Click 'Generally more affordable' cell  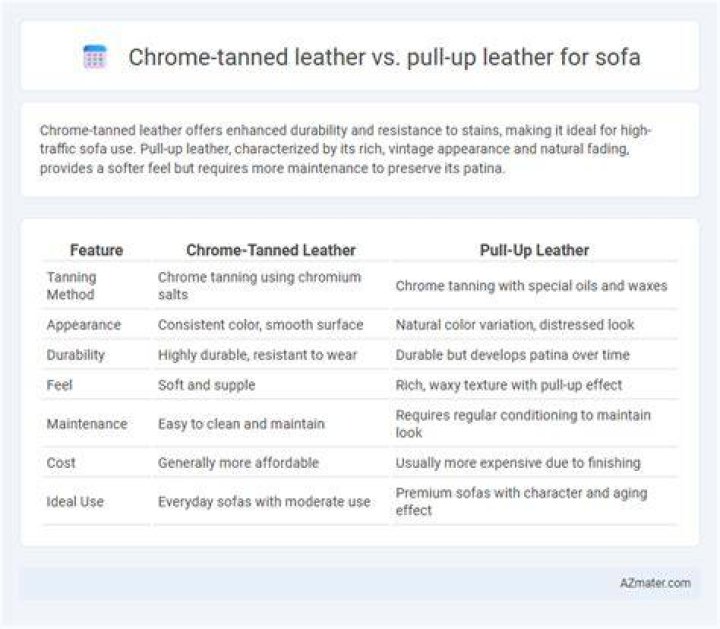point(238,462)
